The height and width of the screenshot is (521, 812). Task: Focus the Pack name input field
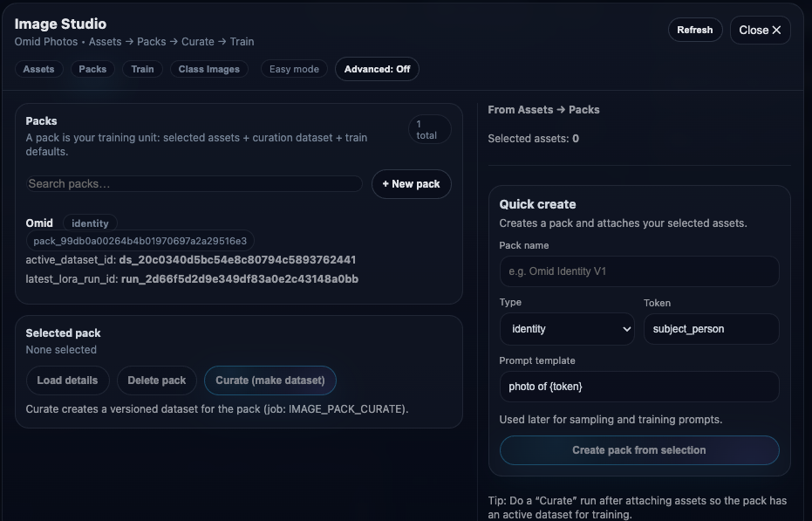[638, 271]
